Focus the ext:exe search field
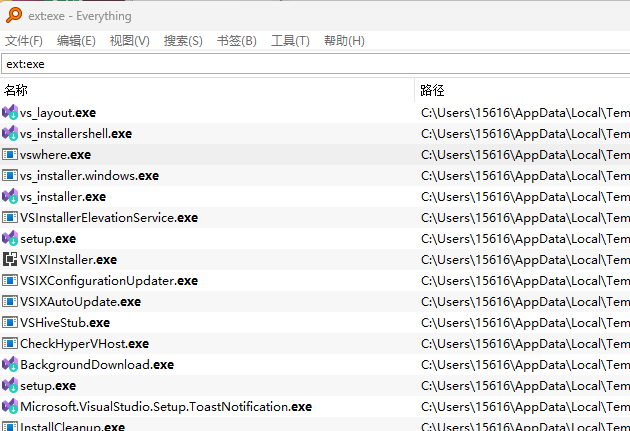 pos(316,64)
